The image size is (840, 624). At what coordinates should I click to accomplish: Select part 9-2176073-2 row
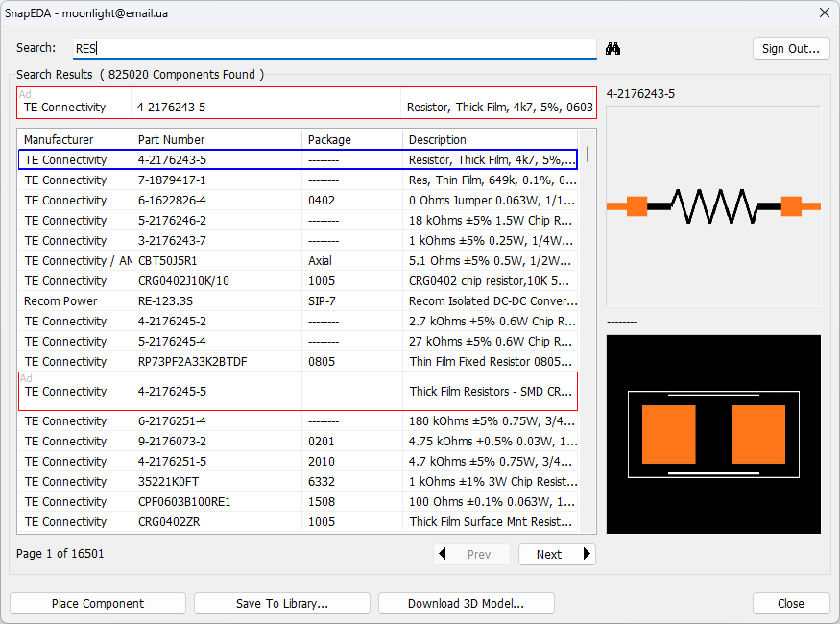tap(298, 442)
